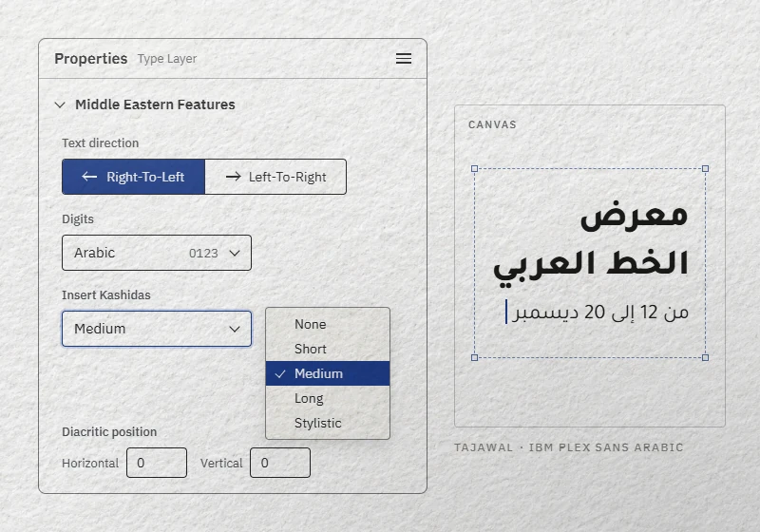Open the Digits dropdown showing Arabic
Viewport: 760px width, 532px height.
click(x=157, y=253)
